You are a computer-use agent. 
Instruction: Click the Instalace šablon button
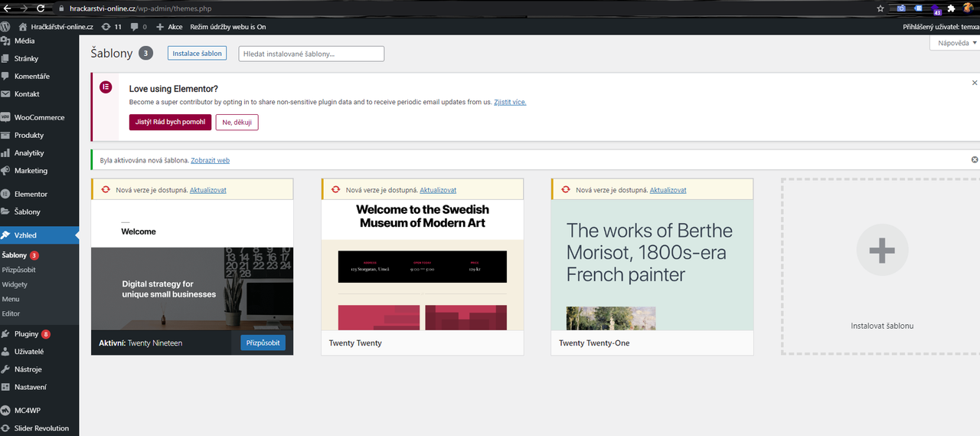pos(197,54)
